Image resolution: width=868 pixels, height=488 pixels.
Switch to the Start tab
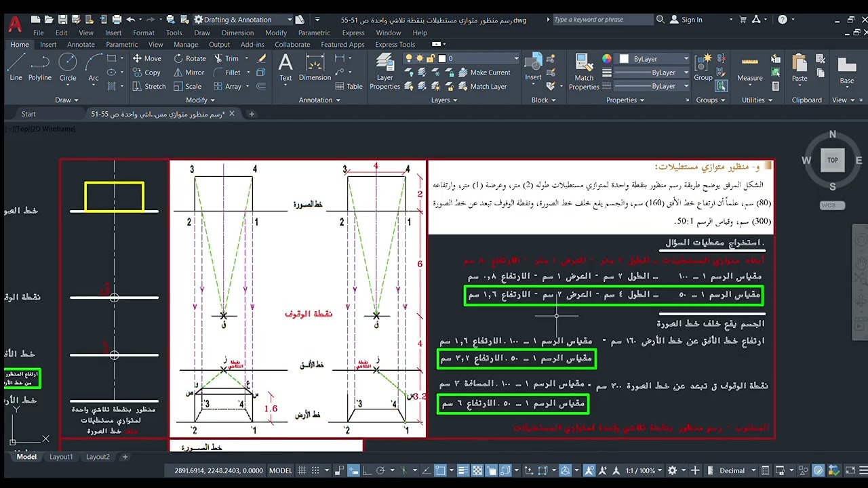click(28, 114)
